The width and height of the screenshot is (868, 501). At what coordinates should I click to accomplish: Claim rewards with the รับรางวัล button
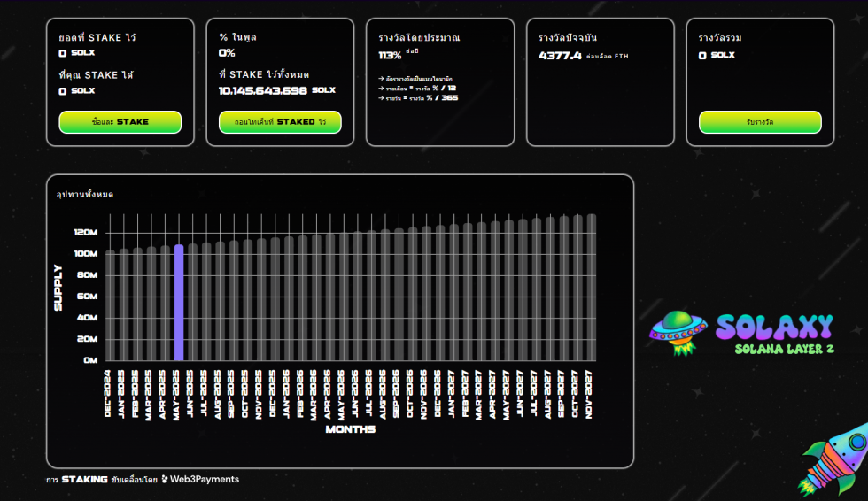tap(760, 122)
